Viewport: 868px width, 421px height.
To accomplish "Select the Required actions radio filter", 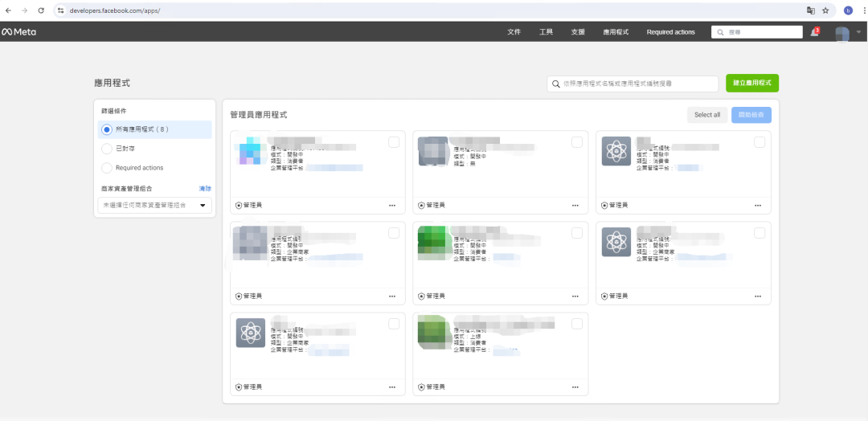I will [x=107, y=168].
